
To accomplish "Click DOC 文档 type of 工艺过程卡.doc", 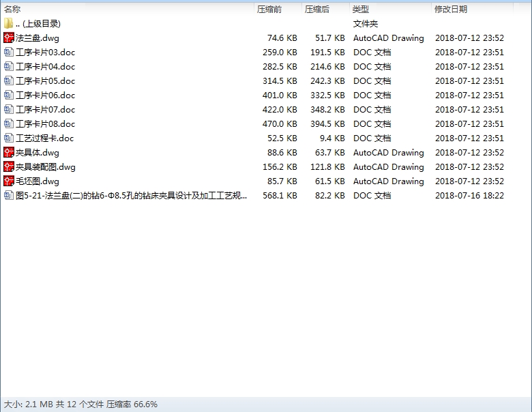I will [x=372, y=138].
